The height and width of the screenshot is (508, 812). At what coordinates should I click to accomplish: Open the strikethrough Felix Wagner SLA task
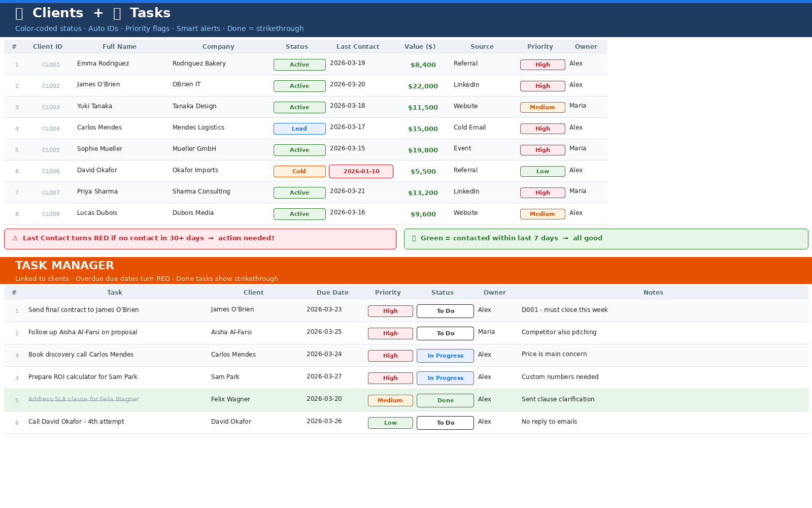84,399
